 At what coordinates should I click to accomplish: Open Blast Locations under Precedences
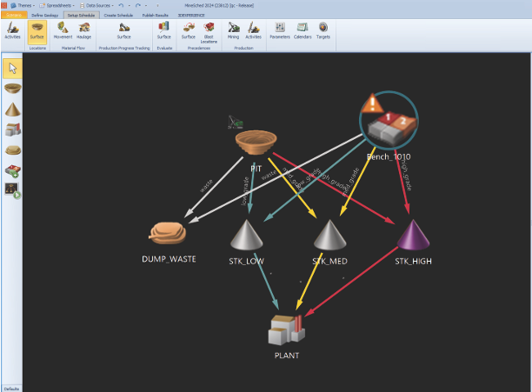[209, 30]
